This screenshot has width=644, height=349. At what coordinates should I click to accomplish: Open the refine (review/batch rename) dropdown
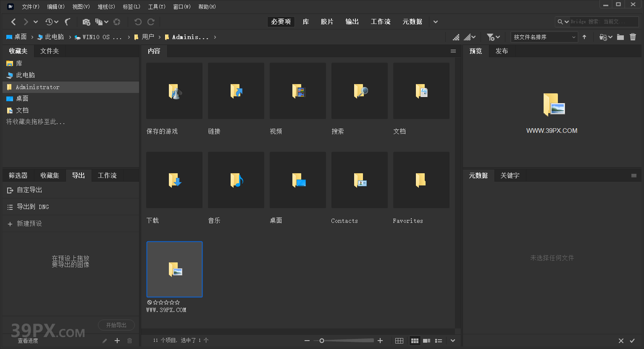pyautogui.click(x=102, y=22)
